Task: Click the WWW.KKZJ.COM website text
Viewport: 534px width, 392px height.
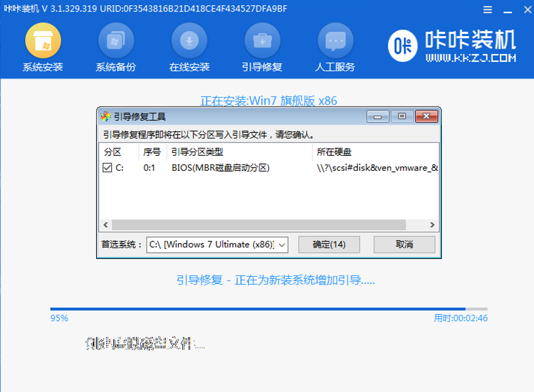Action: pyautogui.click(x=471, y=58)
